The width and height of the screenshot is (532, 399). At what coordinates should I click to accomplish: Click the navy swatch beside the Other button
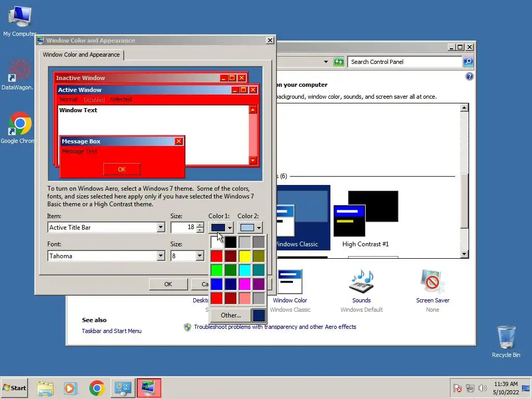pyautogui.click(x=259, y=315)
